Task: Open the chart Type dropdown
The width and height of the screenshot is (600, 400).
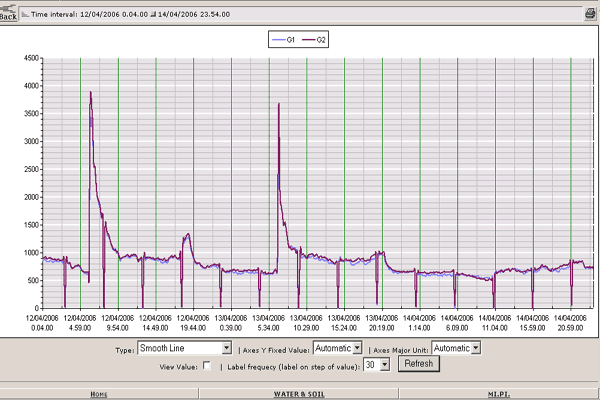Action: click(227, 348)
